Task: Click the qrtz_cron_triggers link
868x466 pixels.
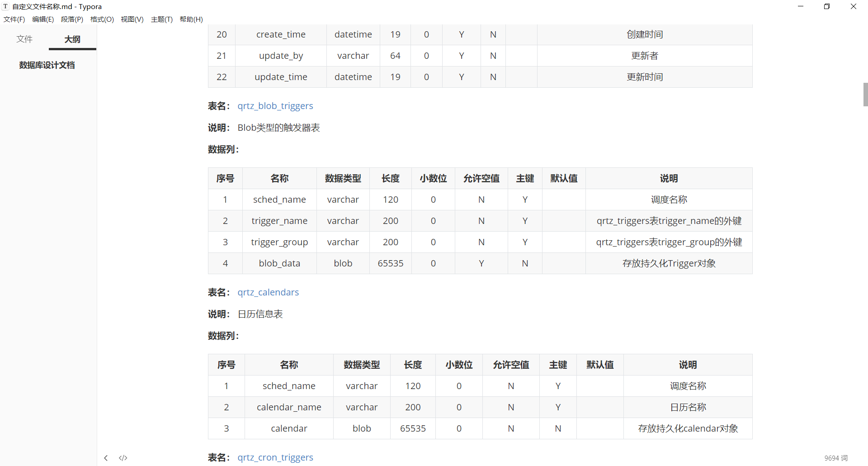Action: coord(275,457)
